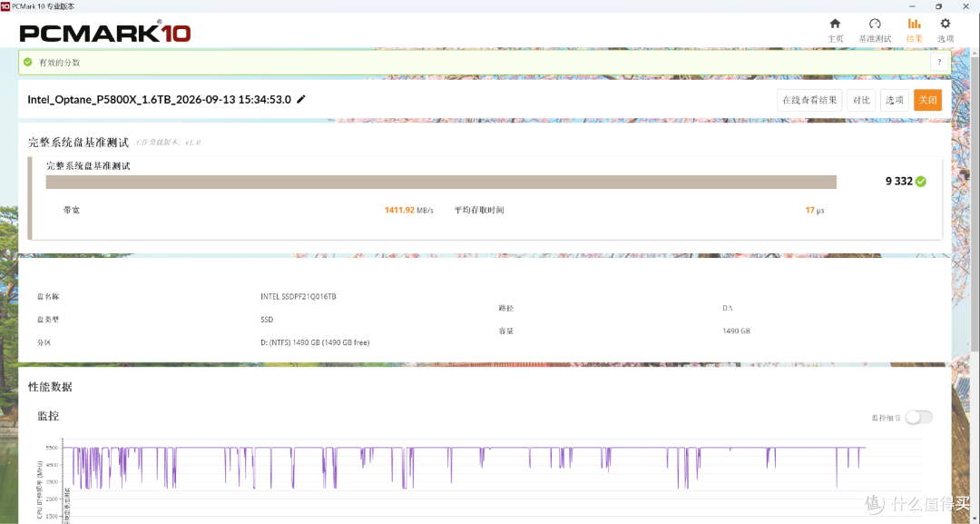Click the question mark help button
The width and height of the screenshot is (980, 524).
(x=939, y=63)
